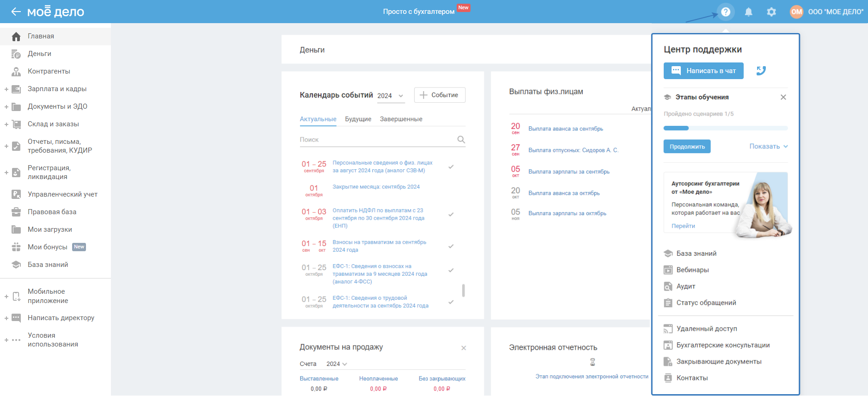
Task: Open the Этап подключения электронной отчетности link
Action: click(592, 377)
